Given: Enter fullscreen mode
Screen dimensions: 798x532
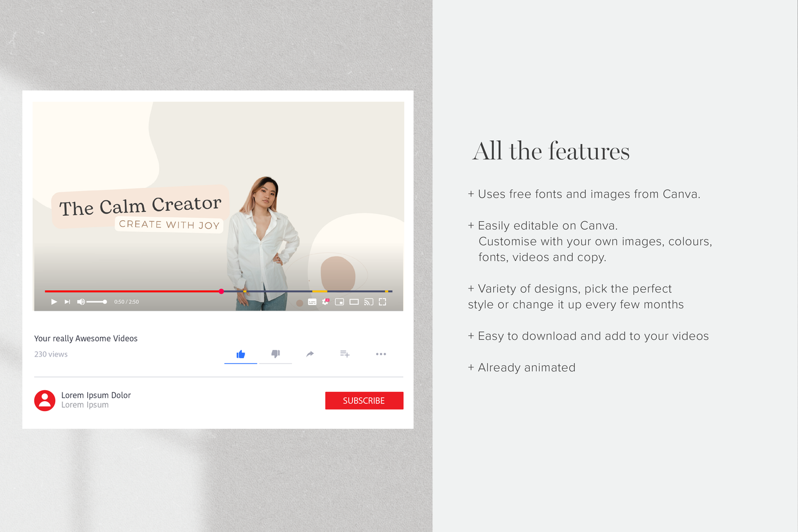Looking at the screenshot, I should click(x=382, y=302).
